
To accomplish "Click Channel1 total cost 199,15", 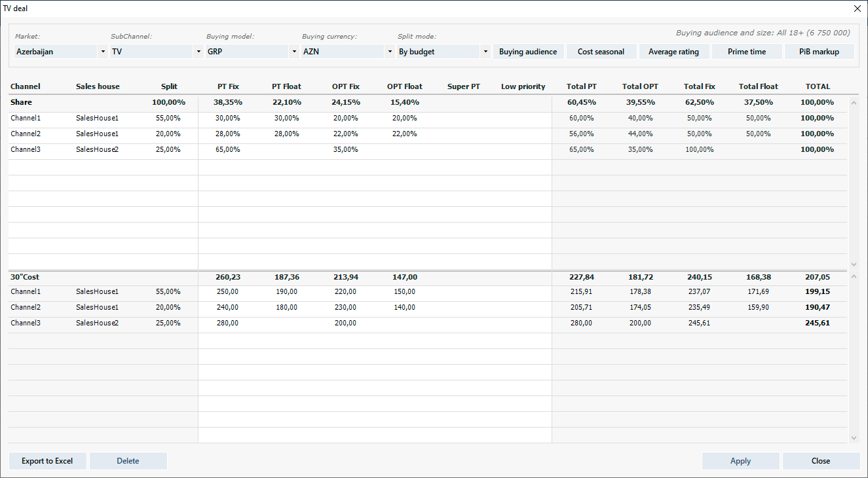I will 818,291.
